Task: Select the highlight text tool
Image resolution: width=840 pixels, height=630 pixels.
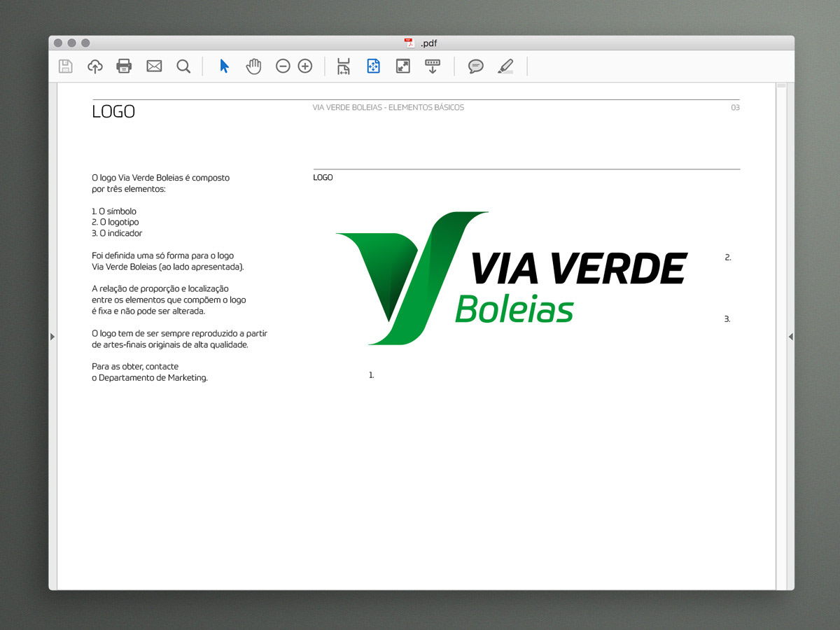Action: pyautogui.click(x=505, y=66)
